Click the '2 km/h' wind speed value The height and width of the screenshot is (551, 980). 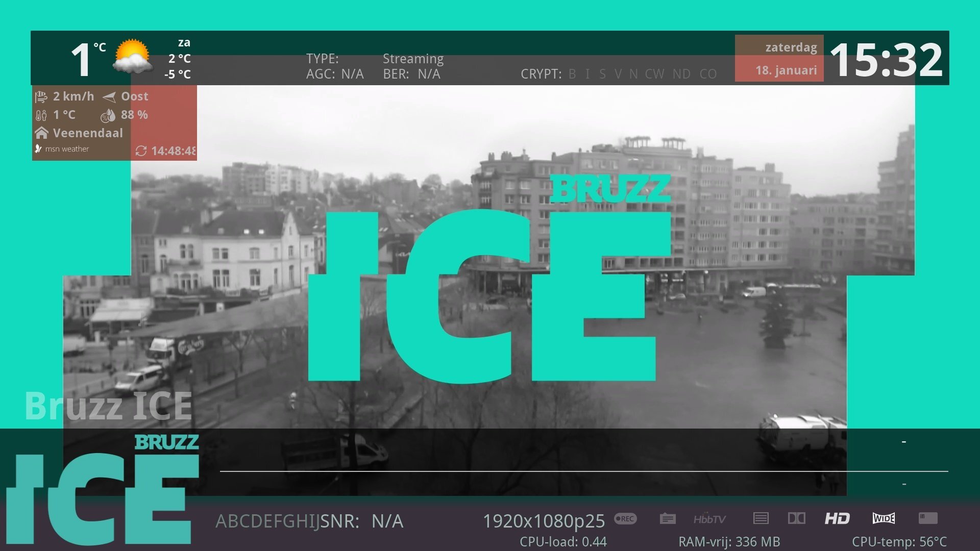(73, 96)
